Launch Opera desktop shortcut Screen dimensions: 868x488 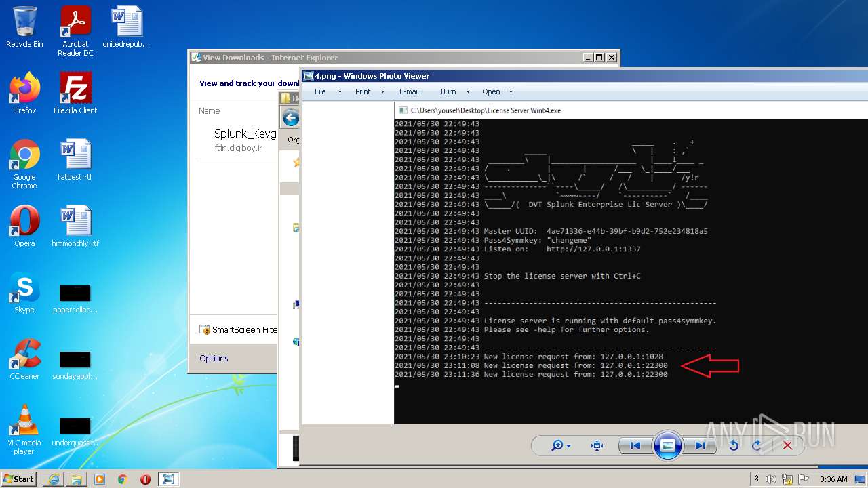(x=24, y=226)
